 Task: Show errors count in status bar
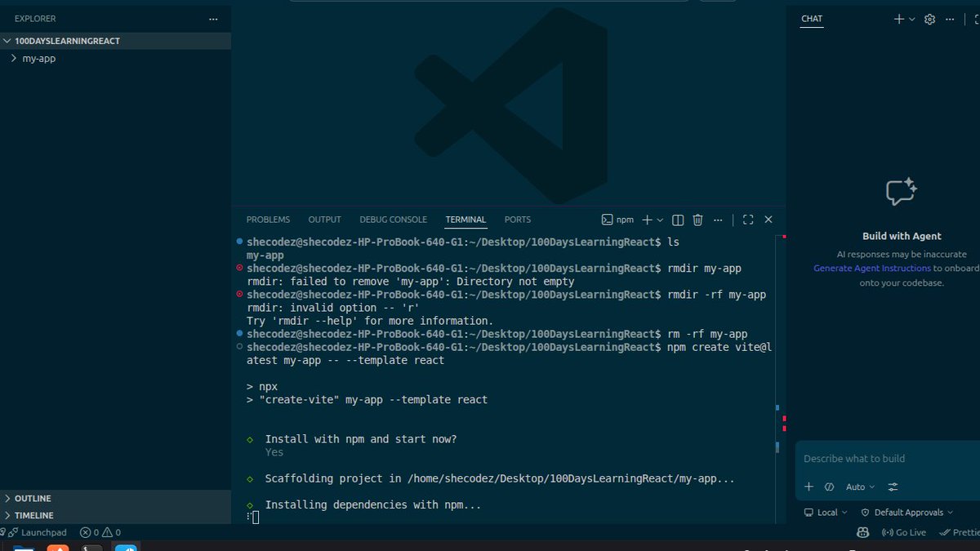point(89,532)
